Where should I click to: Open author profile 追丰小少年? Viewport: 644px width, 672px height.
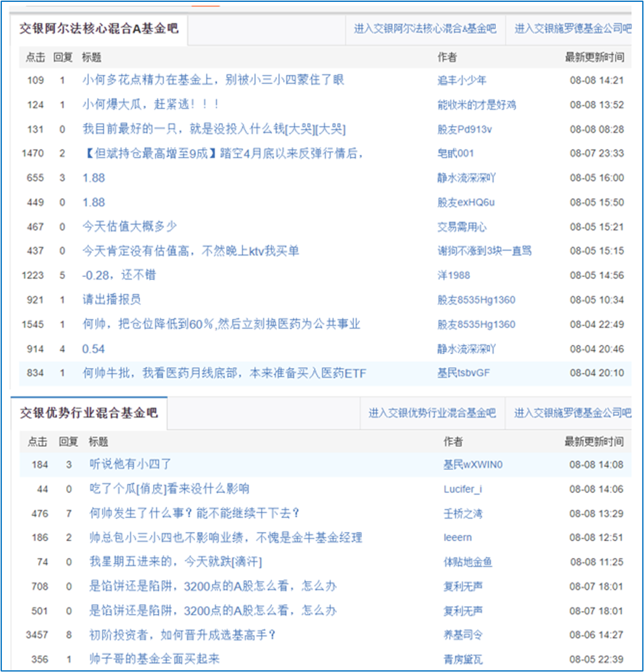(461, 80)
